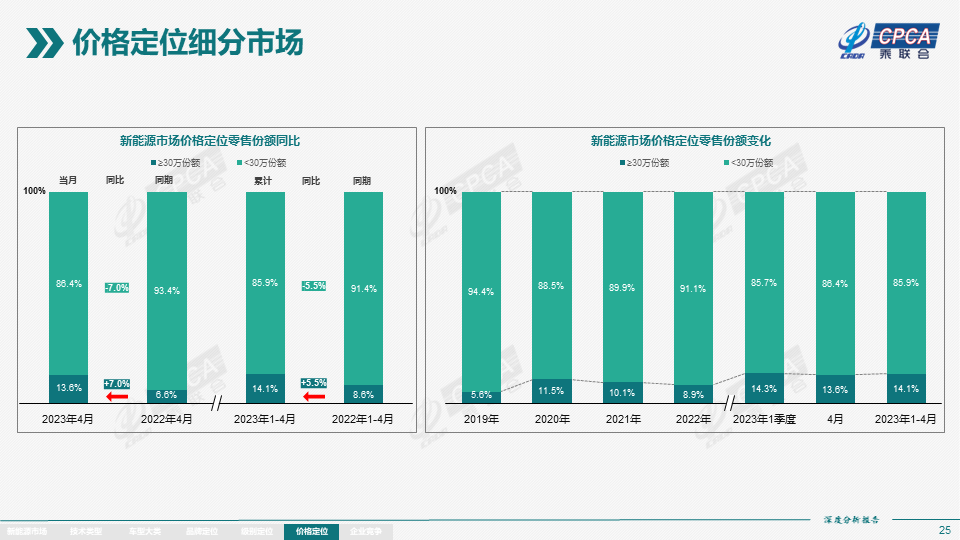The width and height of the screenshot is (960, 540).
Task: Select the 94.4% bar segment for 2019年
Action: (481, 290)
